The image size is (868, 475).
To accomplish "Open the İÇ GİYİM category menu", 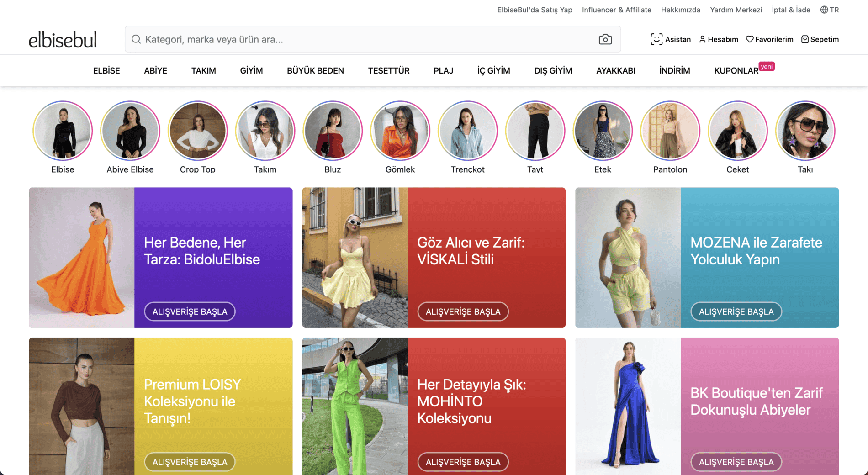I will (x=494, y=71).
